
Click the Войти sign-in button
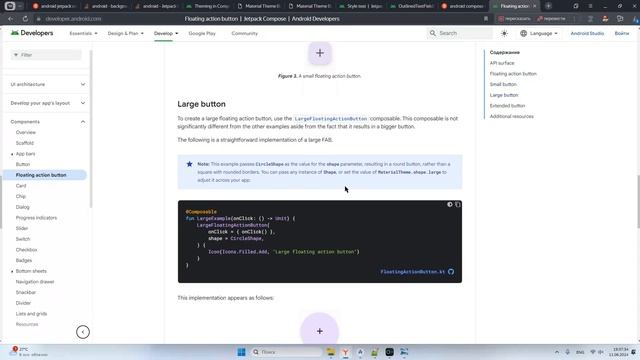click(622, 33)
